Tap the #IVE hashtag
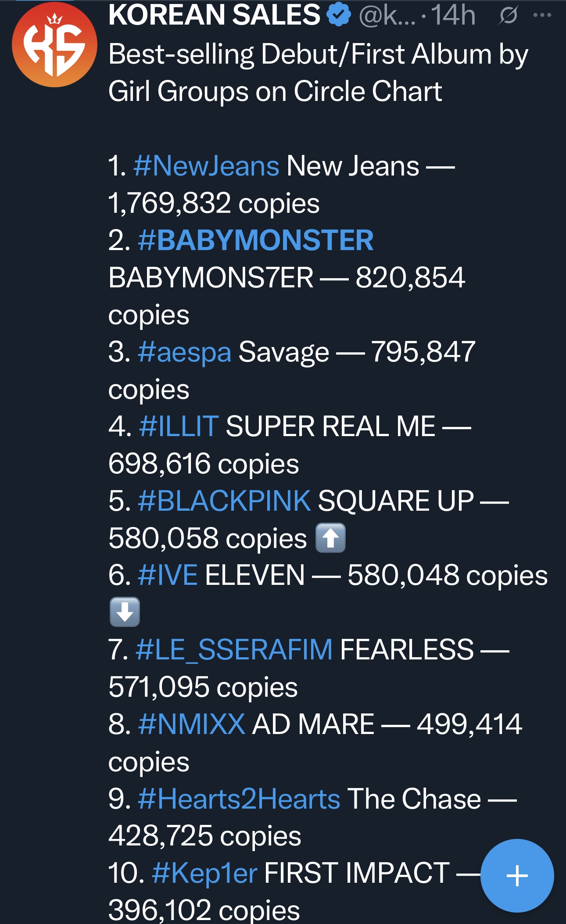 coord(168,575)
